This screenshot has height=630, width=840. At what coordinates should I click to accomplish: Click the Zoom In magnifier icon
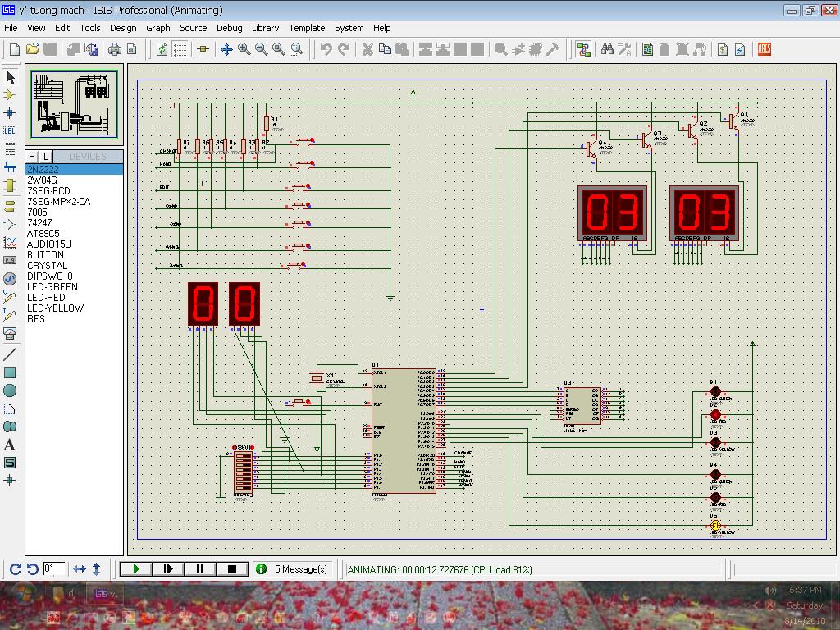point(244,49)
